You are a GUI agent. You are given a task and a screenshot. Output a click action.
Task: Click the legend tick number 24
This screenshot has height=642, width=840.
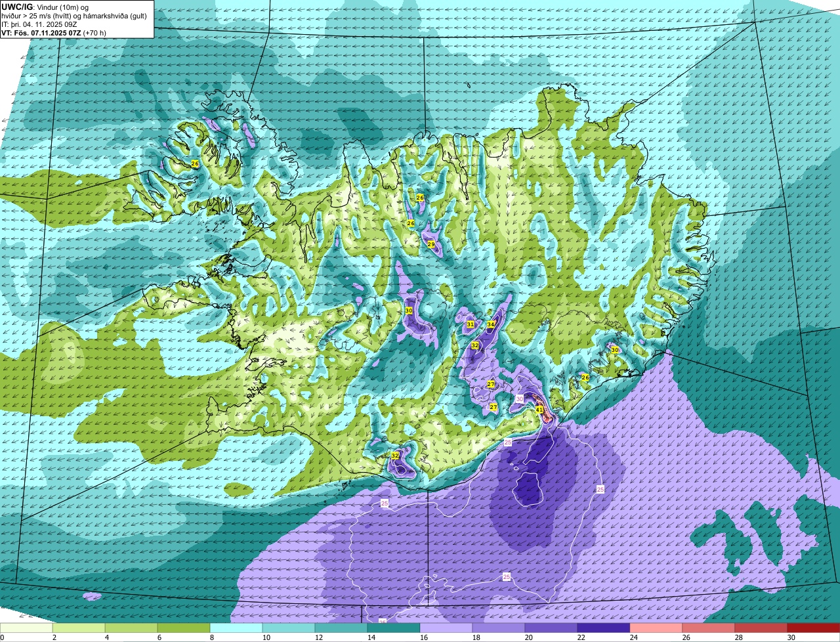click(634, 637)
